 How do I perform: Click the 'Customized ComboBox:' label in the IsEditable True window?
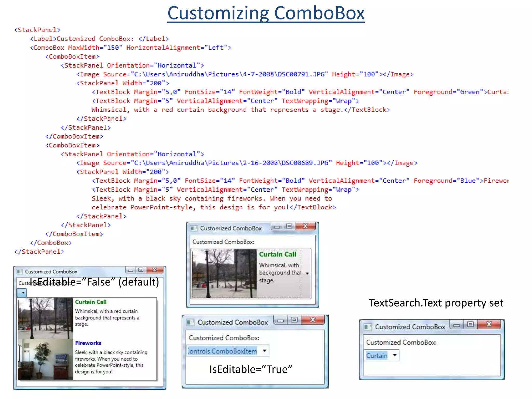tap(224, 338)
